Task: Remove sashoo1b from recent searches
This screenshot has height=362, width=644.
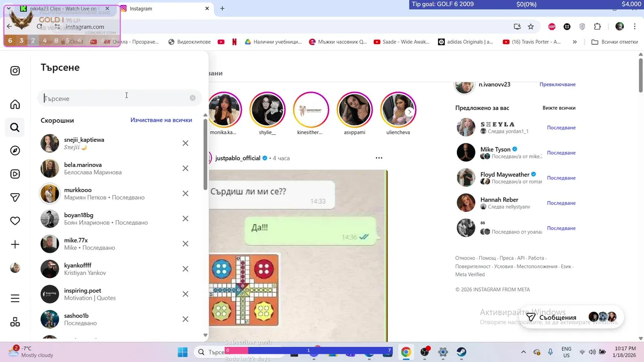Action: (x=185, y=319)
